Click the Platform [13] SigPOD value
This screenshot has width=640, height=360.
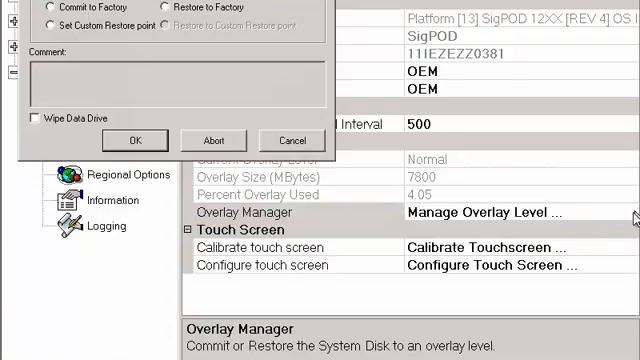(523, 19)
